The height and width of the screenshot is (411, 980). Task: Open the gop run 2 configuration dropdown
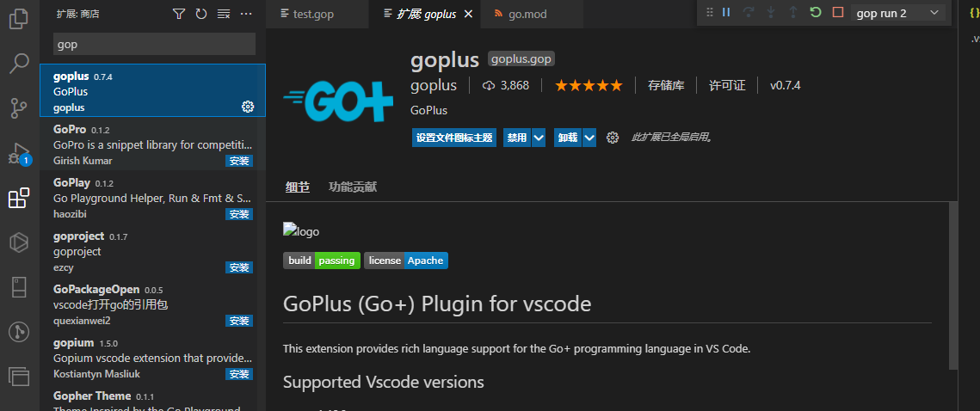[897, 13]
